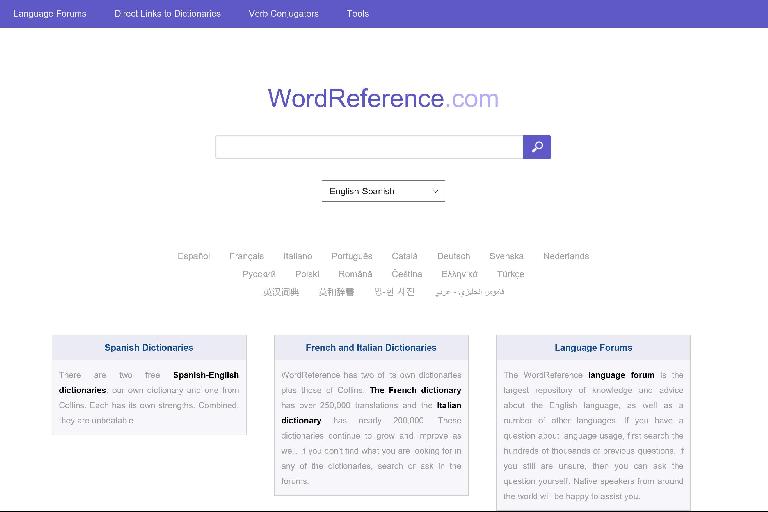Open the Language Forums menu

[x=49, y=14]
